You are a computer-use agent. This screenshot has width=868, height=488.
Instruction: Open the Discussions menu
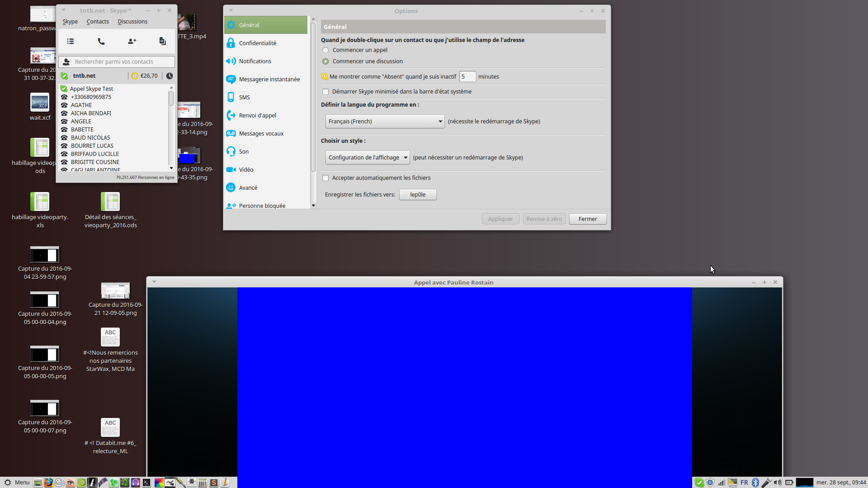point(132,22)
